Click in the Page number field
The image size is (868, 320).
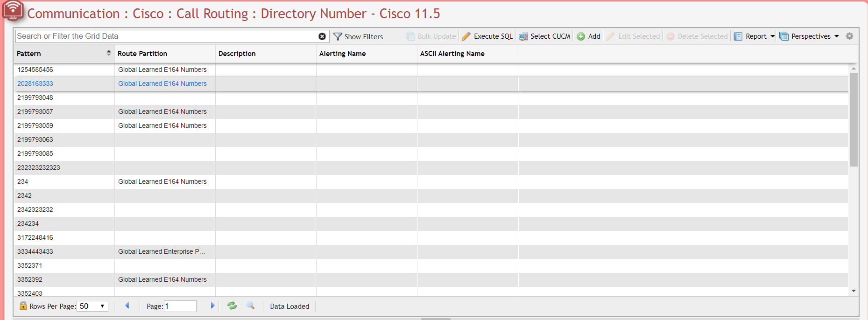point(180,306)
